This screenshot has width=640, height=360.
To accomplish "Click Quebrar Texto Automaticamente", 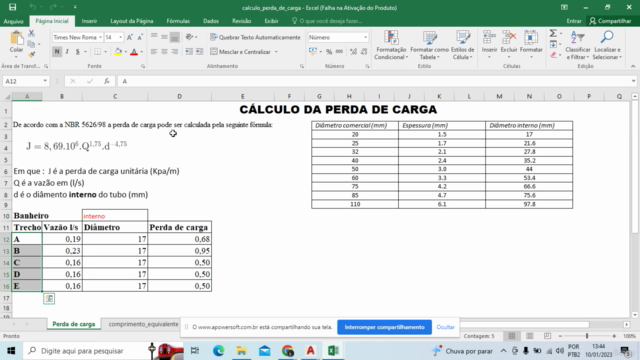I will (255, 37).
